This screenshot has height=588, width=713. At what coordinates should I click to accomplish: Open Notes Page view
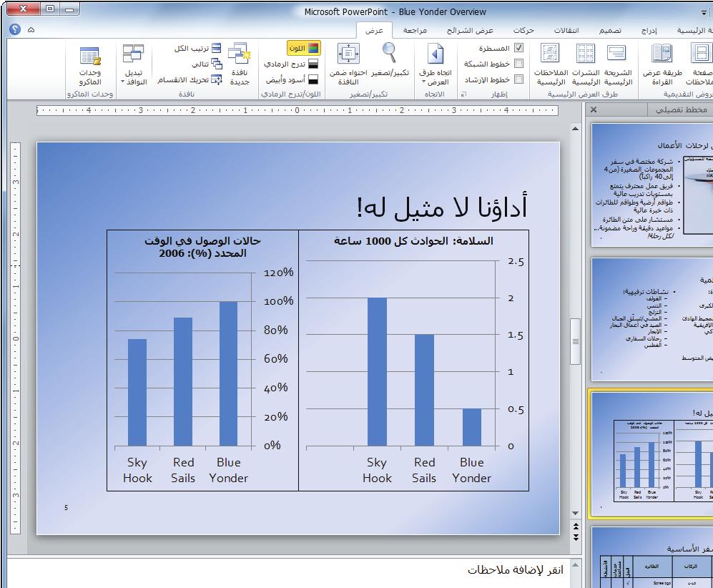pos(699,64)
